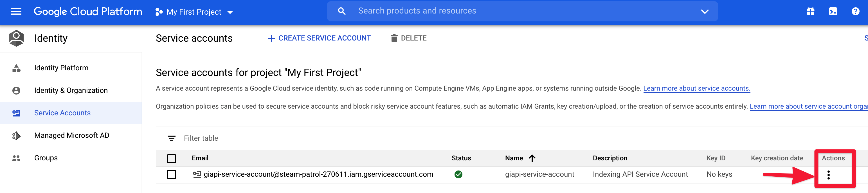
Task: Activate Cloud Shell terminal icon
Action: [x=833, y=12]
